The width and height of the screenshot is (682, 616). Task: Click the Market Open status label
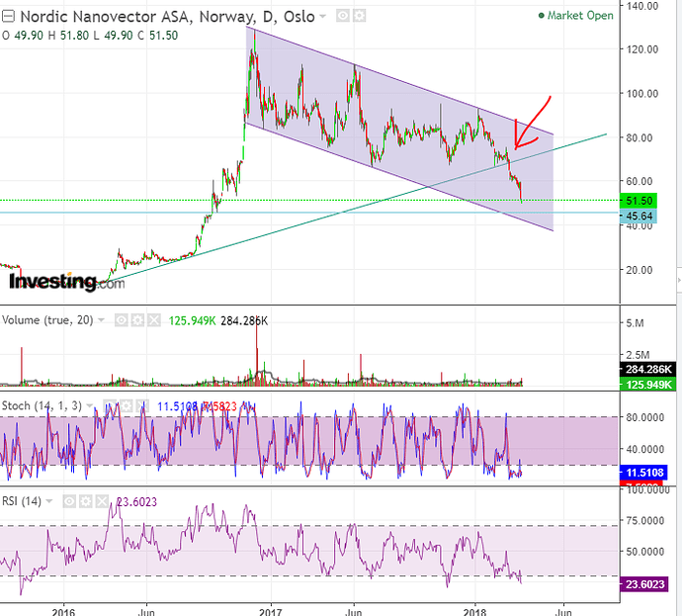[576, 16]
